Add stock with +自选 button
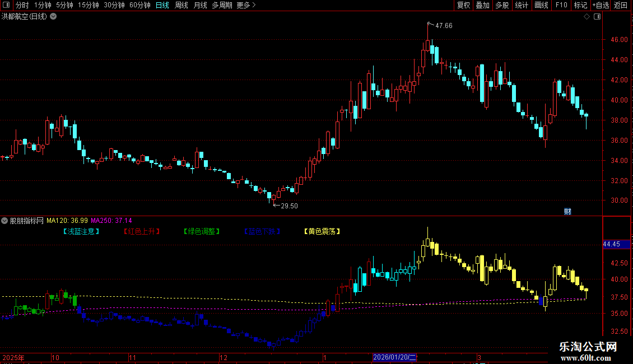This screenshot has height=364, width=633. click(601, 5)
